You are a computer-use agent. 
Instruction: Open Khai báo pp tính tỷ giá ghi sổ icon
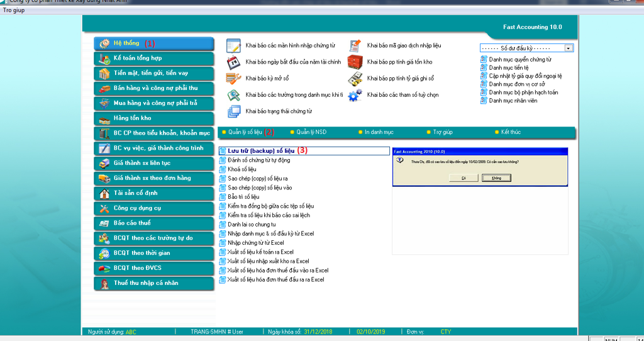pyautogui.click(x=355, y=79)
